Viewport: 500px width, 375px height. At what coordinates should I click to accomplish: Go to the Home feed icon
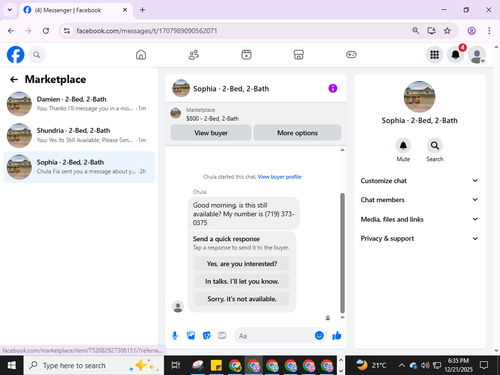(141, 55)
